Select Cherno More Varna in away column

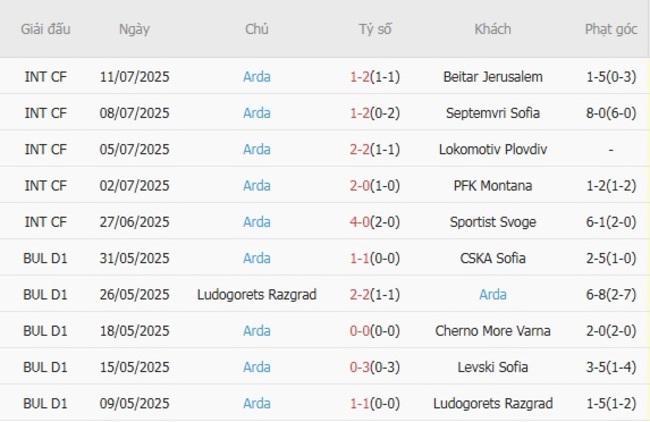click(492, 330)
